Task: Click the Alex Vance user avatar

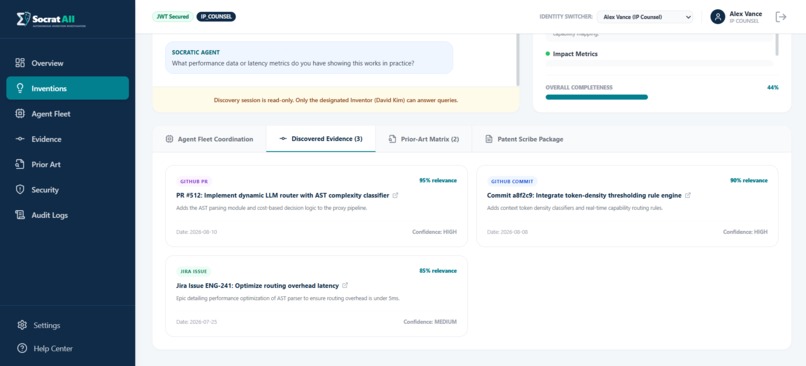Action: (x=718, y=17)
